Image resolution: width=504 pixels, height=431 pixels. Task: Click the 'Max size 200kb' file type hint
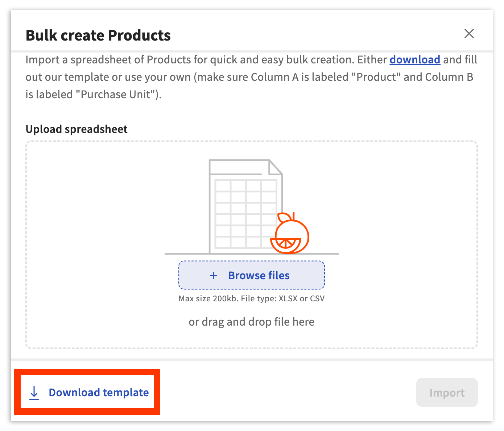pos(252,298)
